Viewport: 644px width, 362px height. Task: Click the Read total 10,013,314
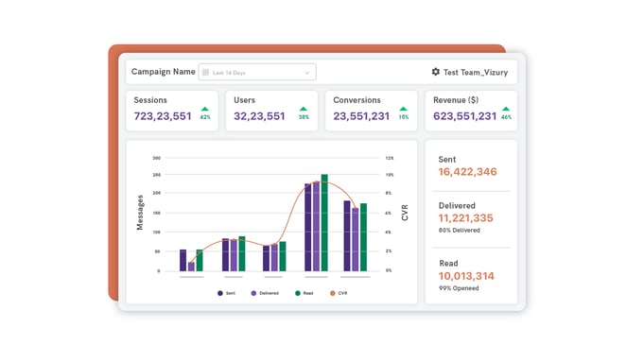tap(466, 276)
